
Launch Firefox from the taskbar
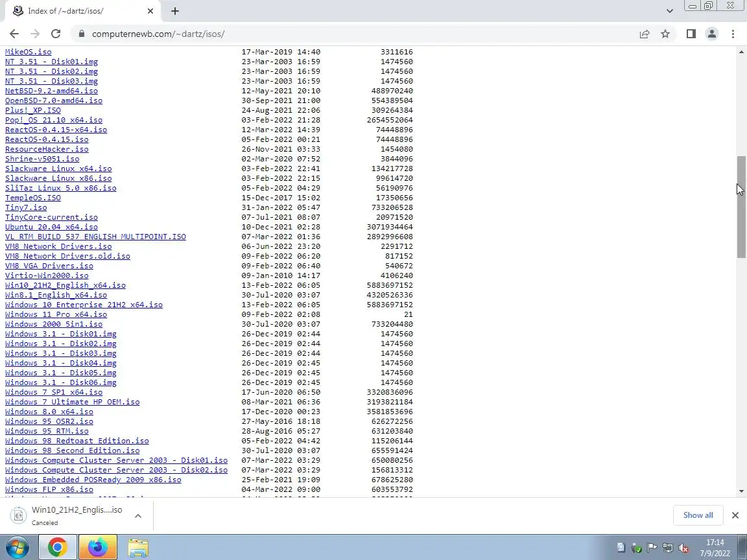(x=98, y=547)
